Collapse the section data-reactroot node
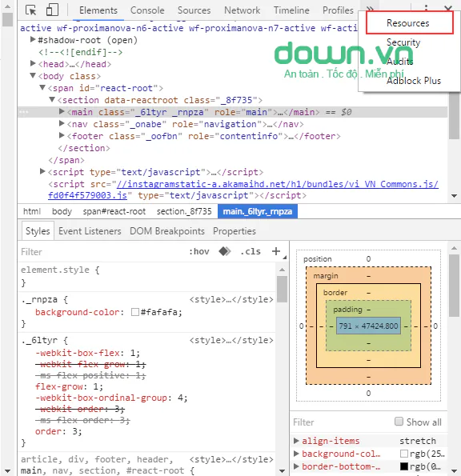 (52, 99)
